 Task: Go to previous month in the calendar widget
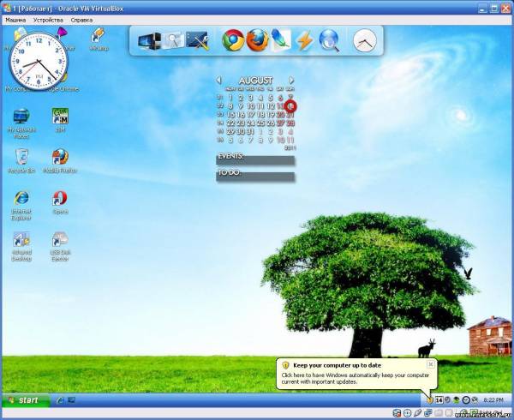[x=219, y=80]
